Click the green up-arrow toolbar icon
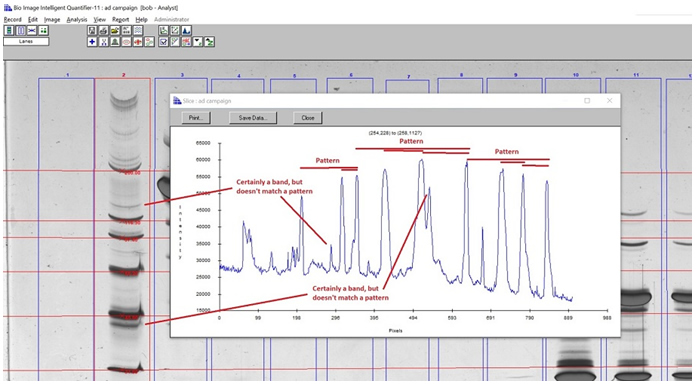This screenshot has height=385, width=697. 210,42
